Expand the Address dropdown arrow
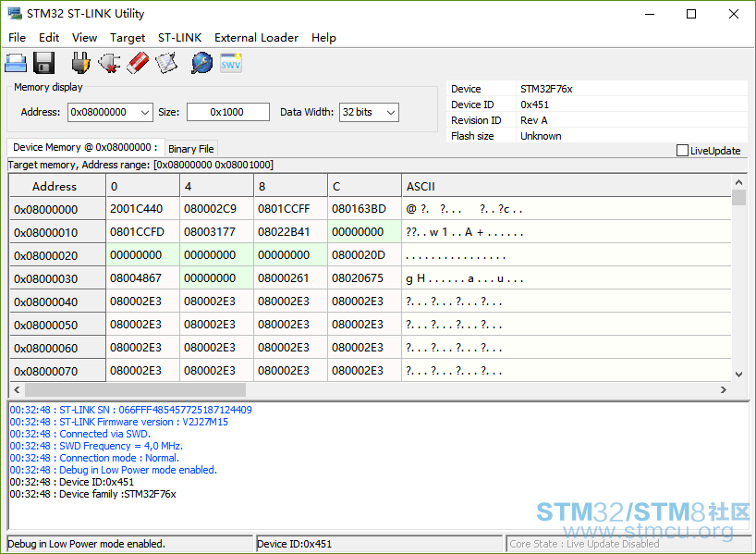Image resolution: width=756 pixels, height=554 pixels. click(x=145, y=113)
